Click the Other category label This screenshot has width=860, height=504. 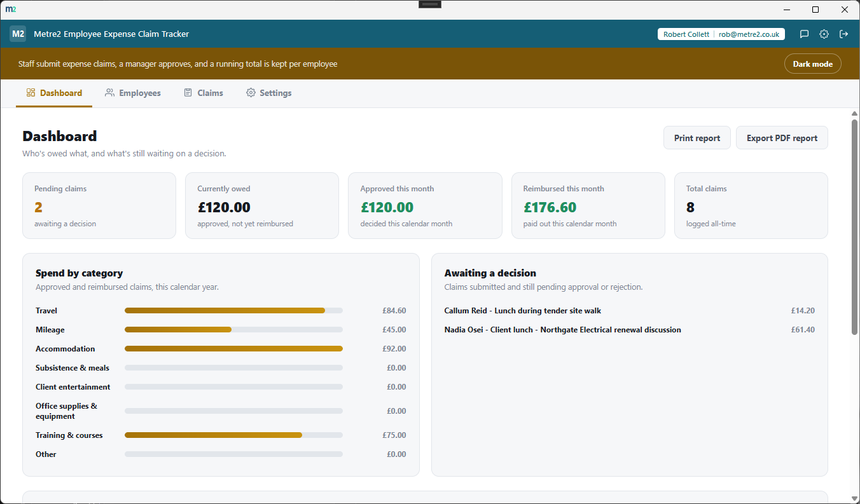[46, 454]
